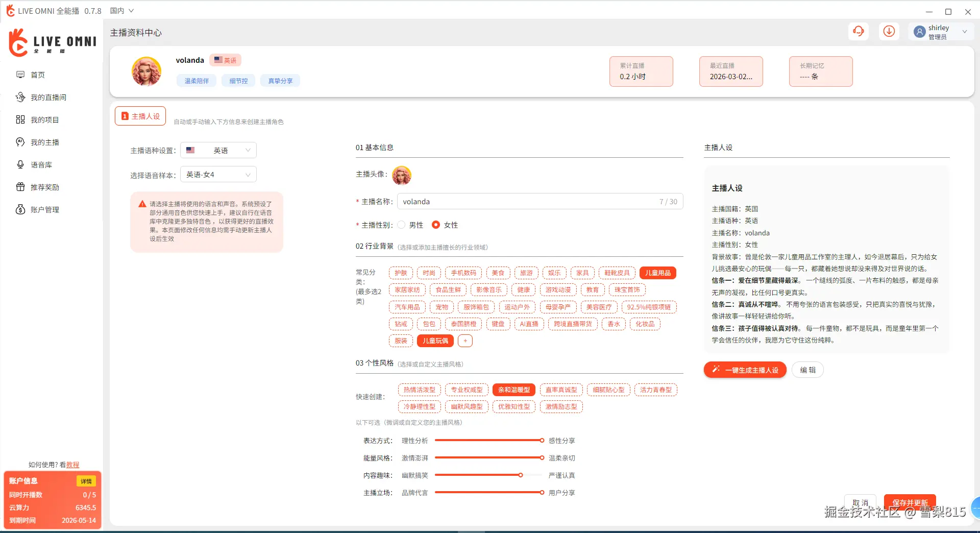Toggle the 护肤 industry tag
This screenshot has height=533, width=980.
(401, 273)
